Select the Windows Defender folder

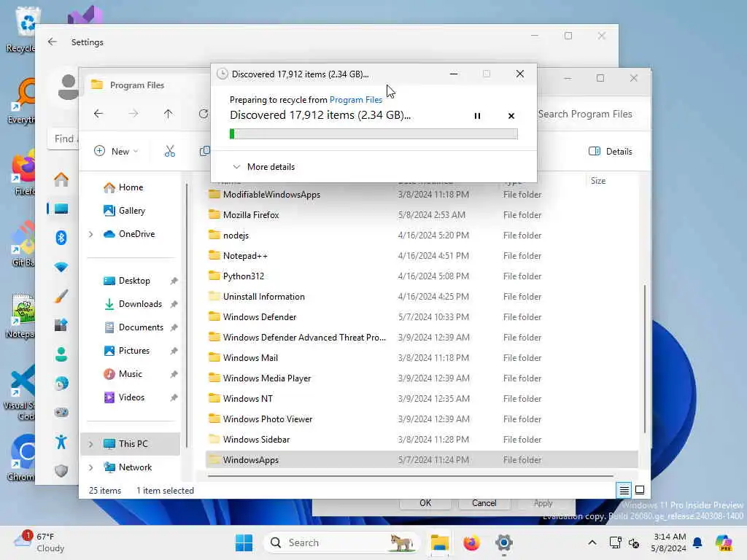tap(422, 317)
